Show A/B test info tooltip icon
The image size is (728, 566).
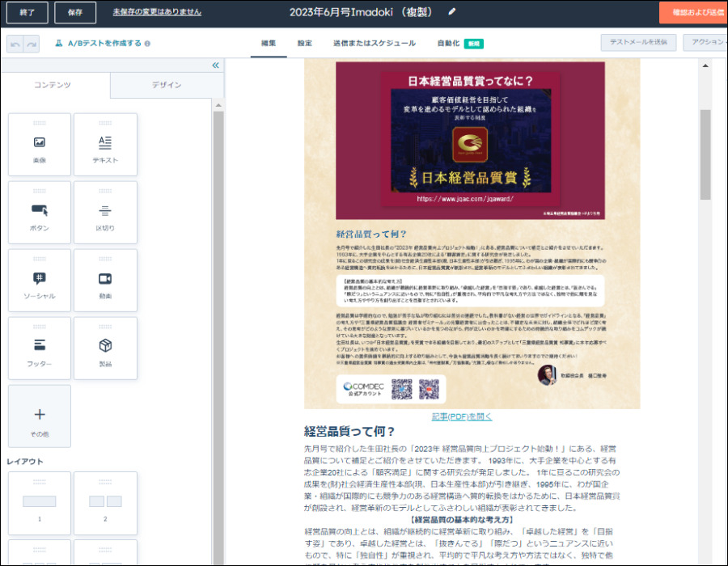point(147,44)
